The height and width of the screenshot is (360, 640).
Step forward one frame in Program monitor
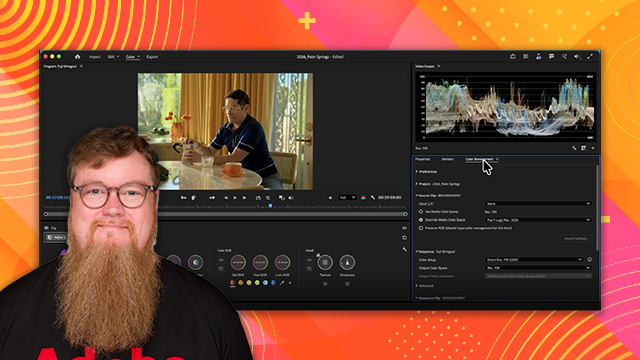(244, 198)
